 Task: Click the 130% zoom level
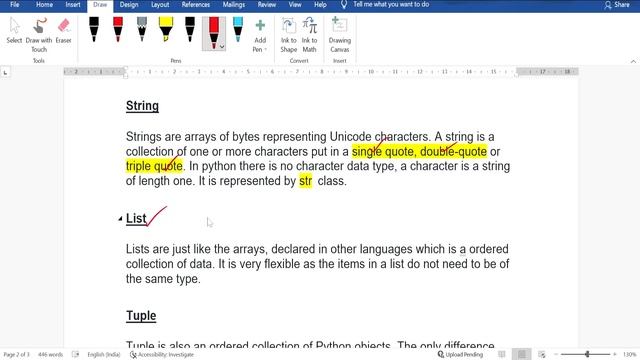pos(630,355)
